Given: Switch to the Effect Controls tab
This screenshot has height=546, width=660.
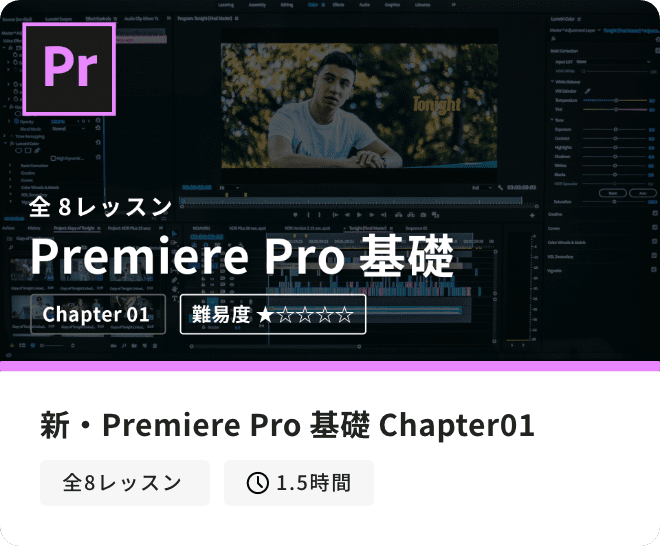Looking at the screenshot, I should (x=98, y=19).
